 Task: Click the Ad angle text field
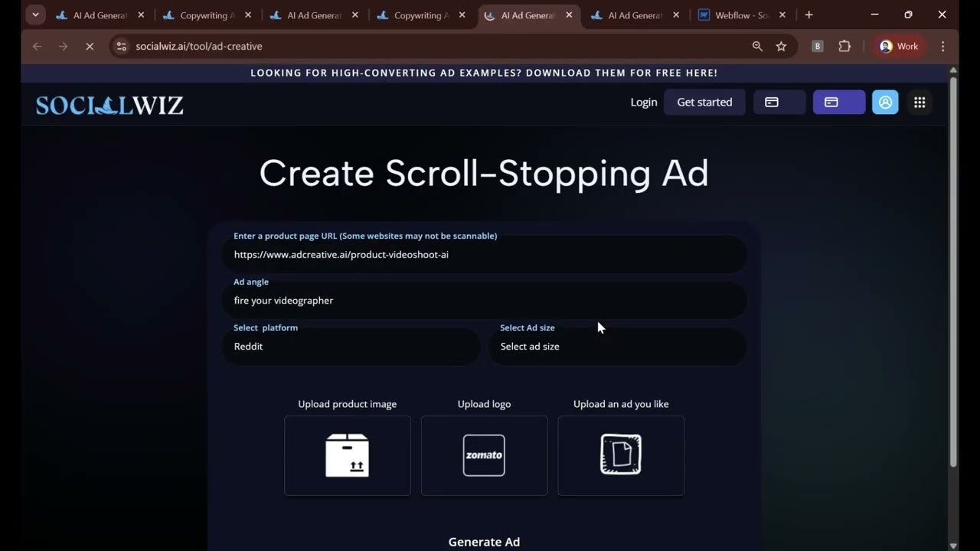click(x=484, y=300)
